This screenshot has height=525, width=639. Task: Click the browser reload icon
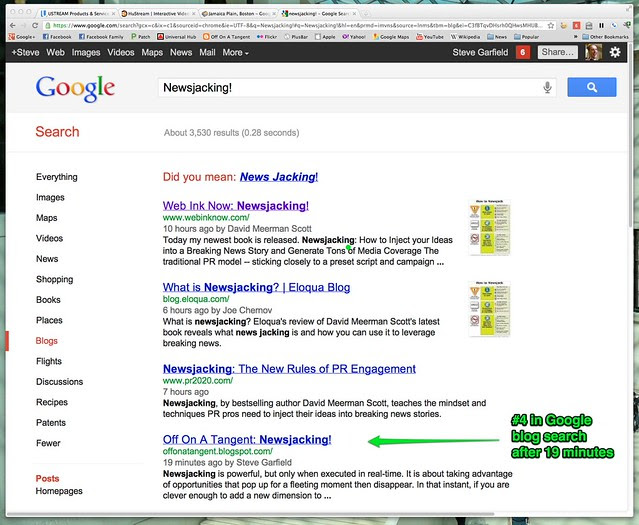pyautogui.click(x=35, y=25)
